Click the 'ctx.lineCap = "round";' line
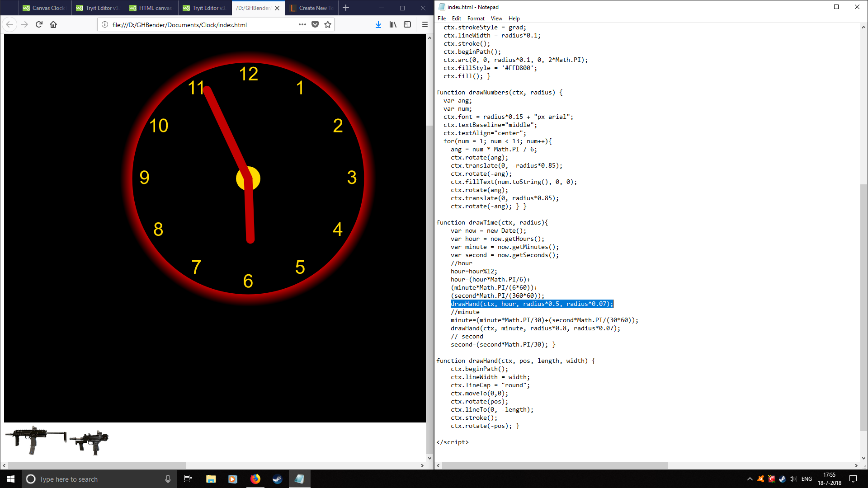 coord(490,385)
